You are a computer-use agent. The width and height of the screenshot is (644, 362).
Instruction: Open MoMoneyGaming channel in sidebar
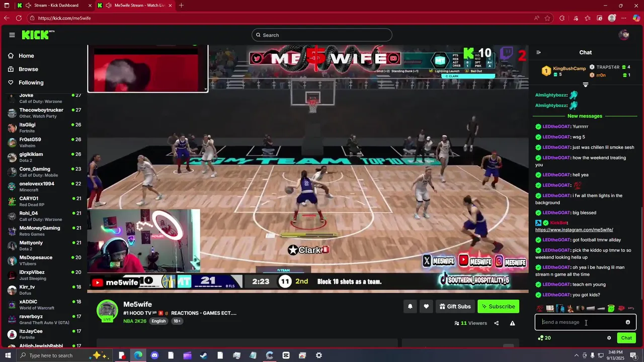(44, 231)
